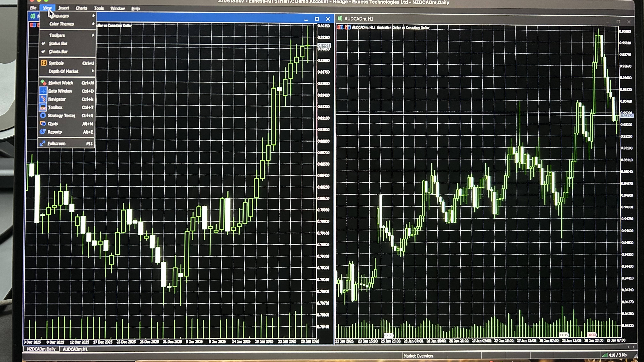
Task: Expand the Depth Of Market submenu
Action: point(63,71)
